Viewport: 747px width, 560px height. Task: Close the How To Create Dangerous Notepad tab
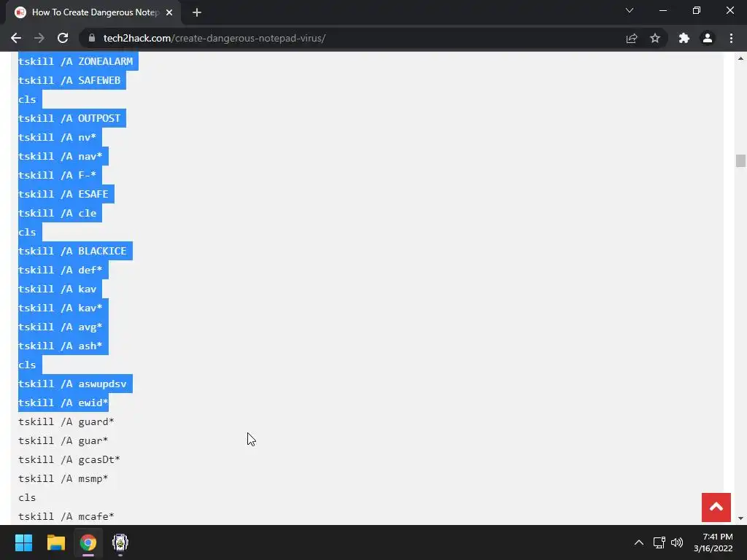[x=169, y=12]
